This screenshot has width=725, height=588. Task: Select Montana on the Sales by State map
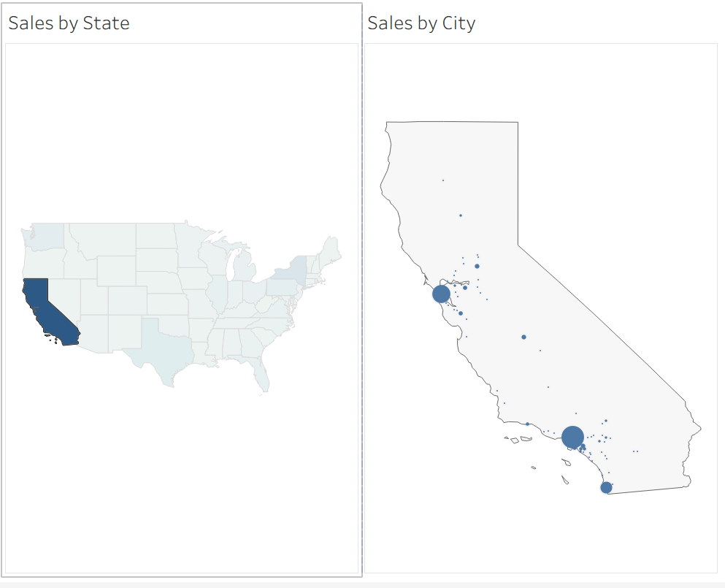point(101,240)
